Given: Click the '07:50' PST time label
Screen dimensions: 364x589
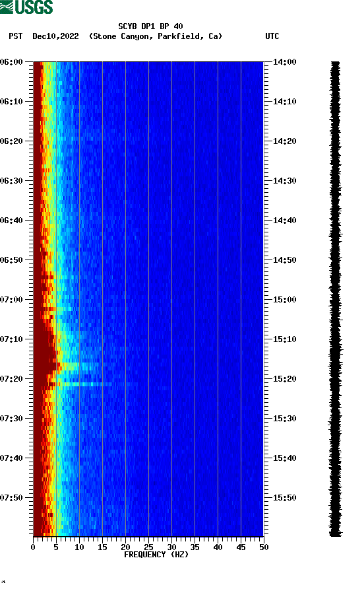Looking at the screenshot, I should click(x=11, y=498).
